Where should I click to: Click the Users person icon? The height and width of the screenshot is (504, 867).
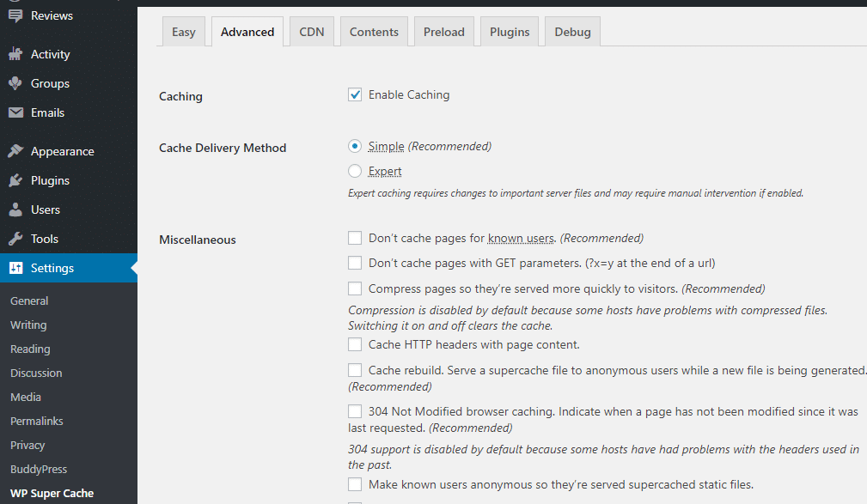click(15, 209)
